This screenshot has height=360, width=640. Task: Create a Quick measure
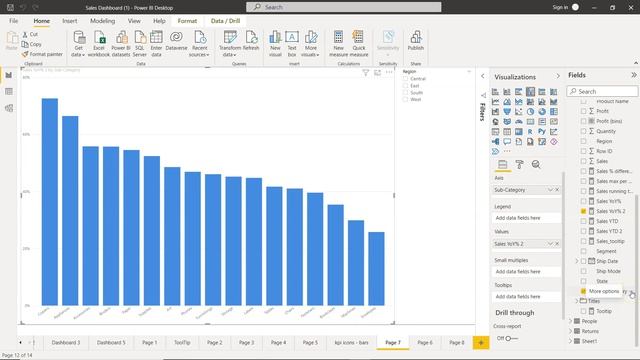coord(359,44)
